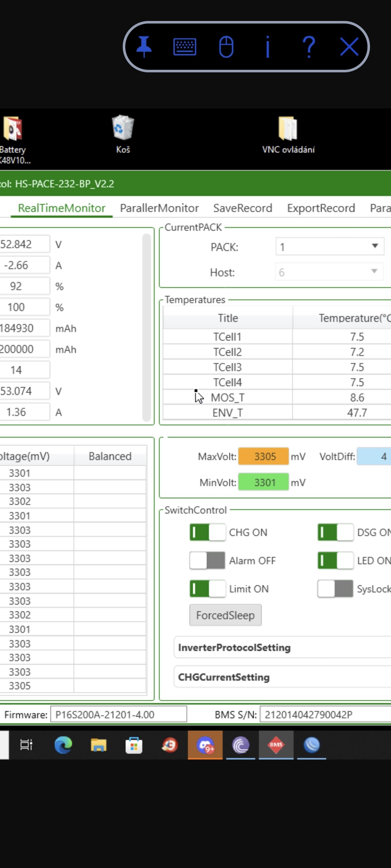Open the PACK dropdown
391x868 pixels.
point(329,247)
